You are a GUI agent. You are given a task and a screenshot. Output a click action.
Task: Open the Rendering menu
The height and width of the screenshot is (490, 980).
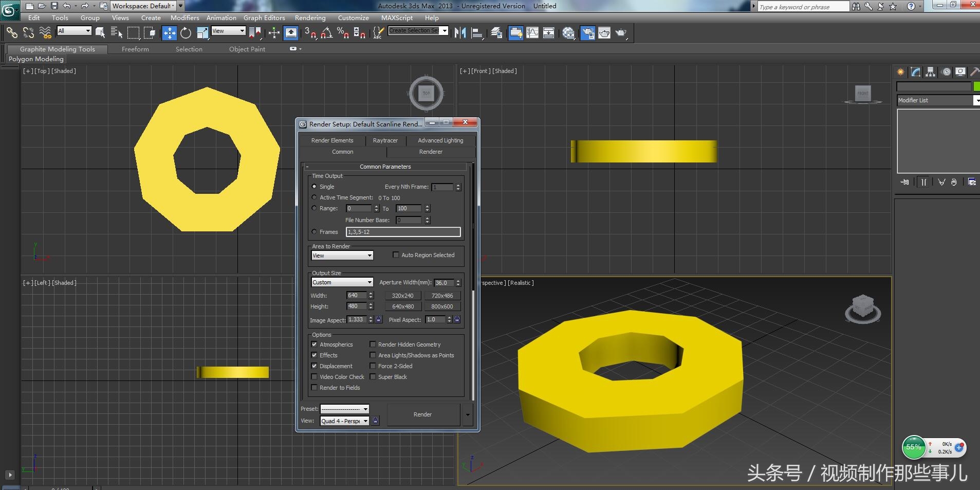[x=310, y=17]
